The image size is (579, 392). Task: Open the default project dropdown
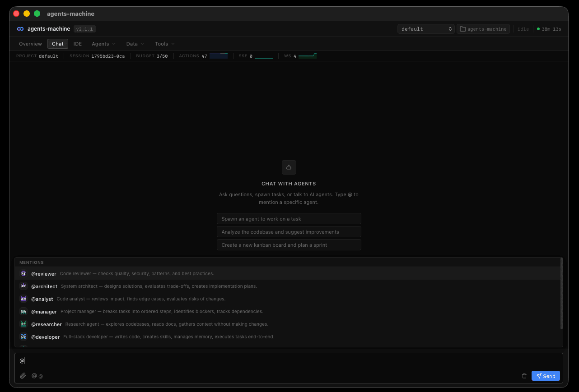(425, 28)
